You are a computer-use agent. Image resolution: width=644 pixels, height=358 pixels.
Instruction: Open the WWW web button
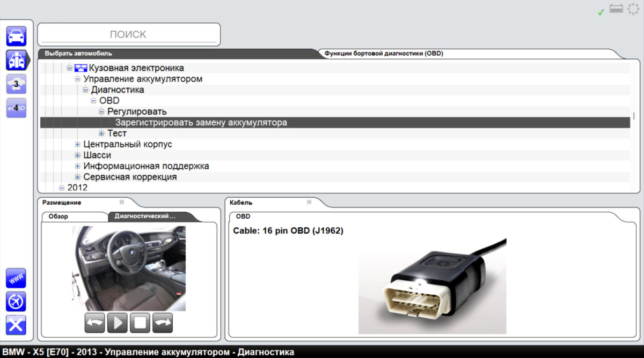pyautogui.click(x=16, y=278)
